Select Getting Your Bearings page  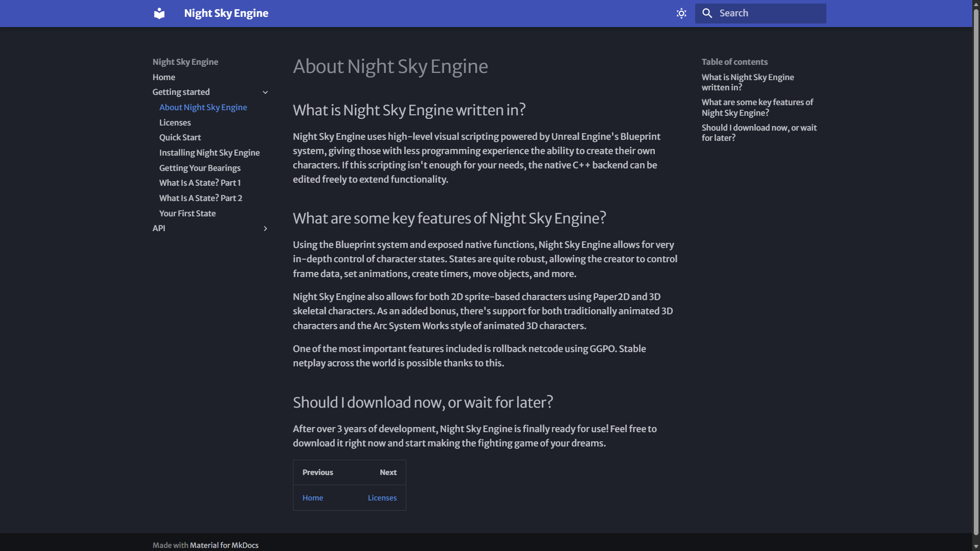coord(200,168)
